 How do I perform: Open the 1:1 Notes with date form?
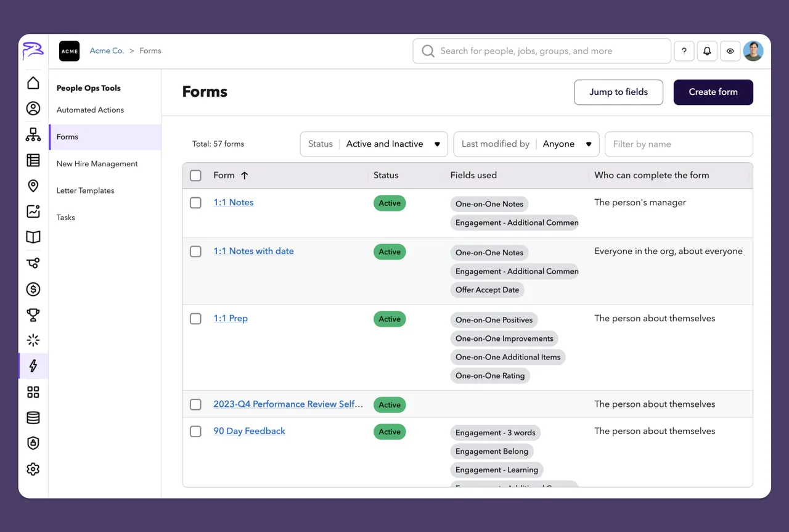[x=253, y=251]
